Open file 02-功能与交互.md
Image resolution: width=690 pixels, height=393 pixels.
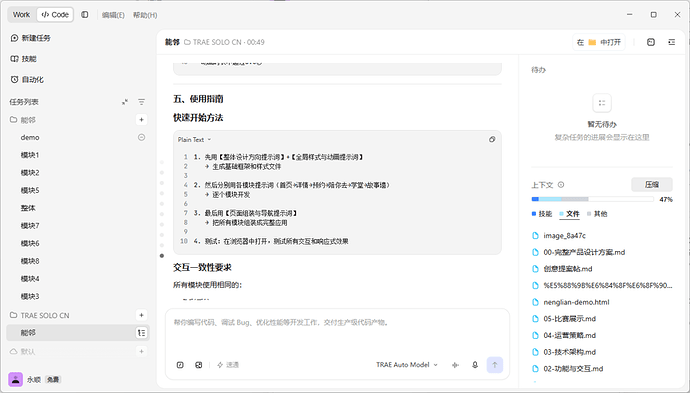[x=567, y=369]
